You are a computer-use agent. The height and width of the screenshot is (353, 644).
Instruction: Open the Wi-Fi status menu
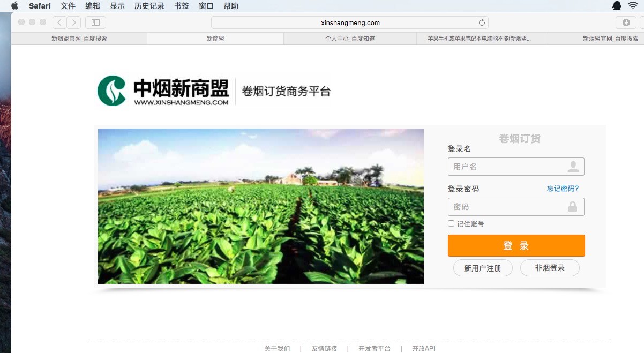pos(633,6)
